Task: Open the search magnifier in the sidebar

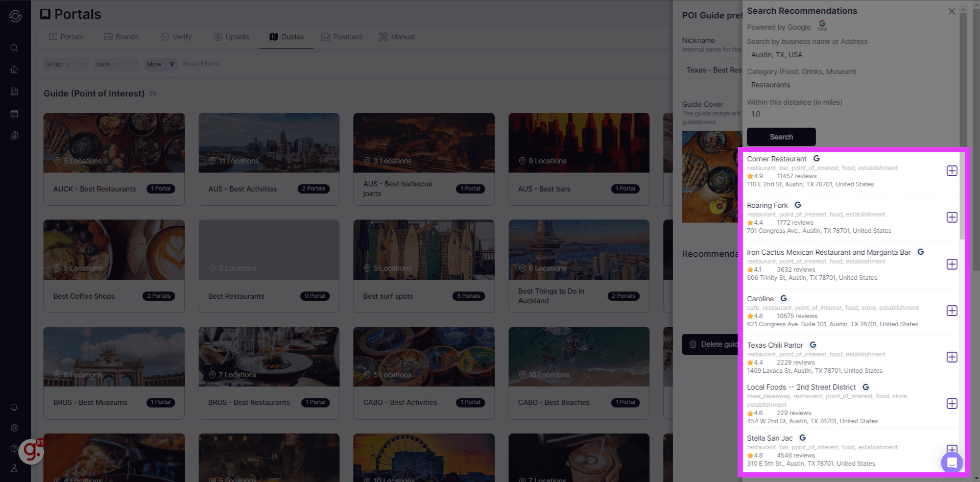Action: [x=14, y=48]
